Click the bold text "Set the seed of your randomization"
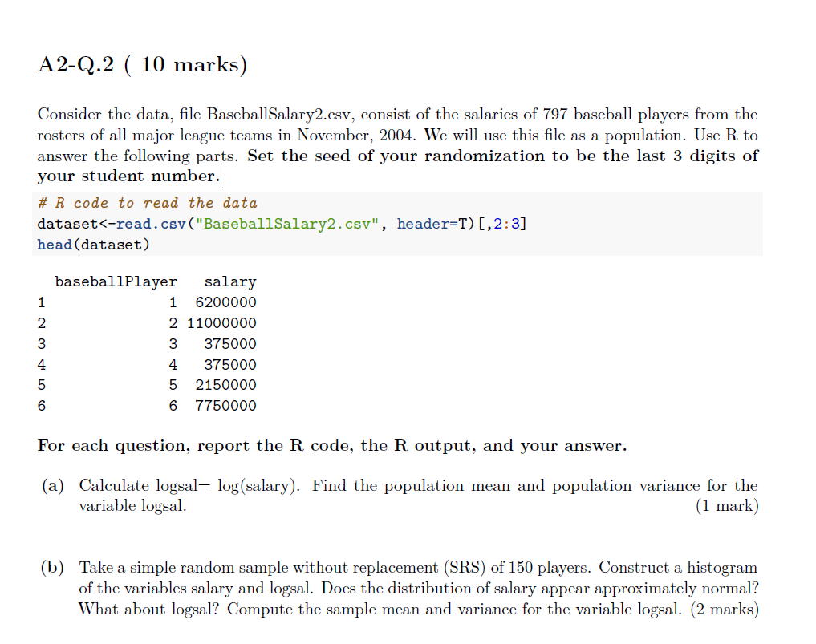 pos(396,156)
